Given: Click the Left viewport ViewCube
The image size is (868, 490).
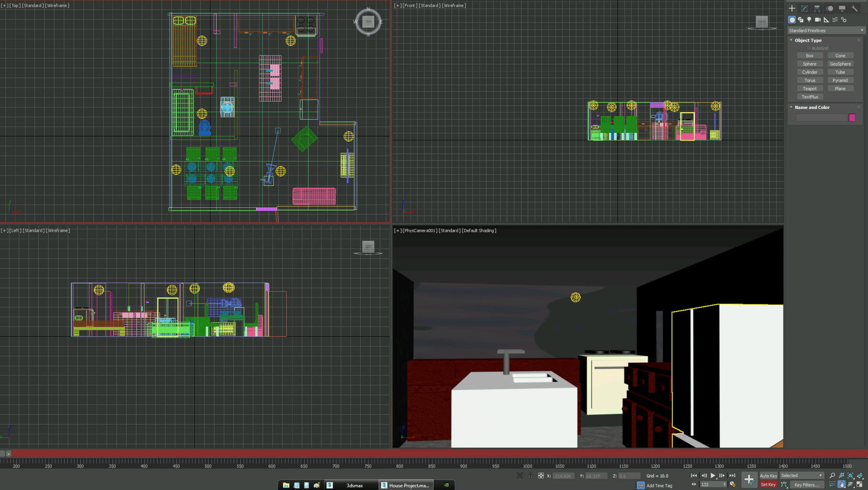Looking at the screenshot, I should pos(368,246).
